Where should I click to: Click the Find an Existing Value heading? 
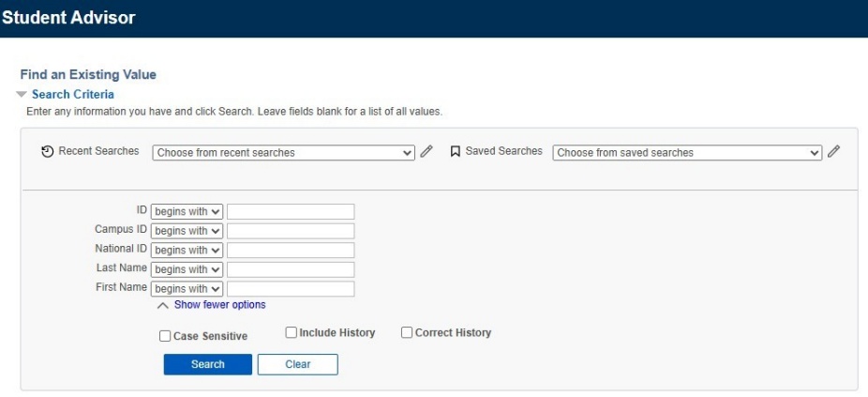click(88, 74)
